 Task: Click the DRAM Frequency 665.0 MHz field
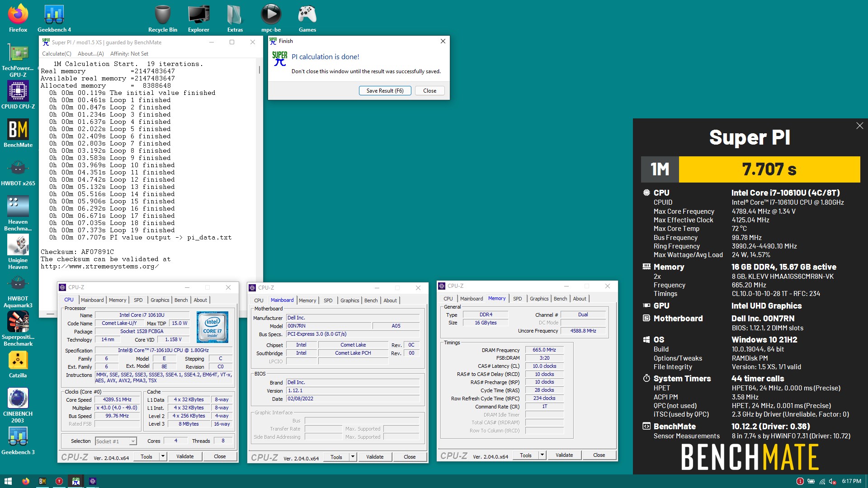(x=544, y=350)
